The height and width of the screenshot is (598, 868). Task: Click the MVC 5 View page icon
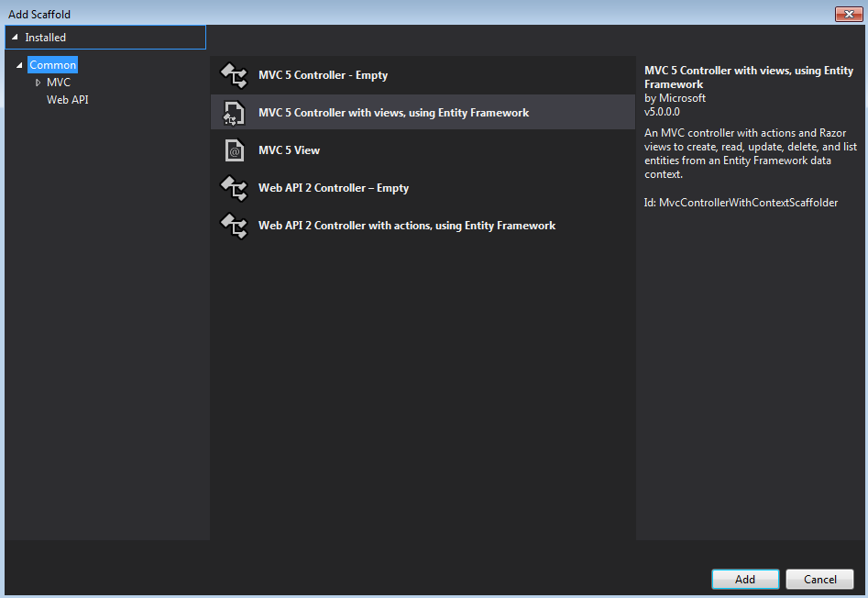[x=235, y=150]
